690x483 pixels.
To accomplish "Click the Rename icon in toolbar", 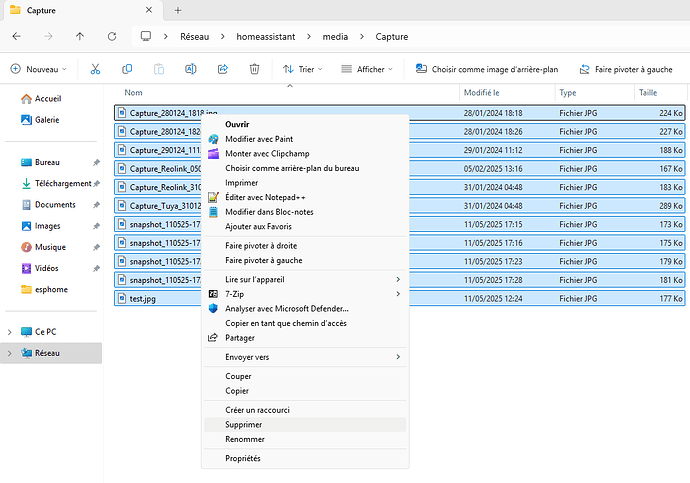I will (191, 69).
